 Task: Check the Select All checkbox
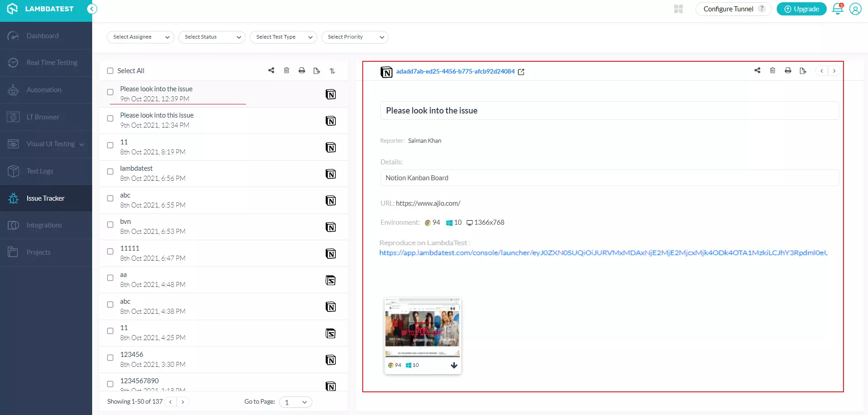(x=110, y=71)
